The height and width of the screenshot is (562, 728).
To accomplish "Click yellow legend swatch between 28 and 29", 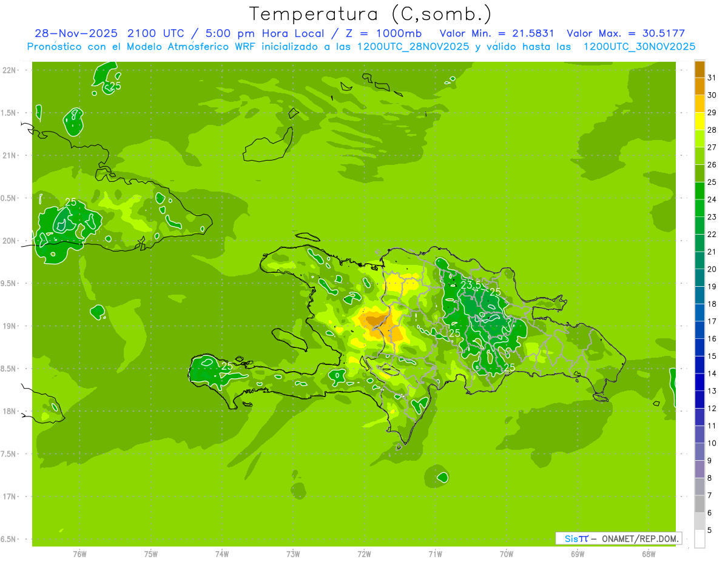I will pos(699,122).
